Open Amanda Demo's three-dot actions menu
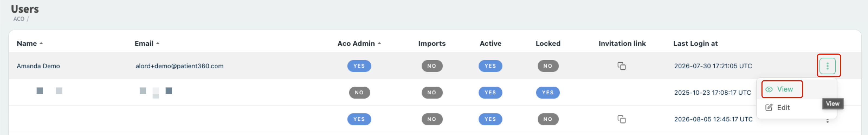This screenshot has width=868, height=135. (827, 66)
